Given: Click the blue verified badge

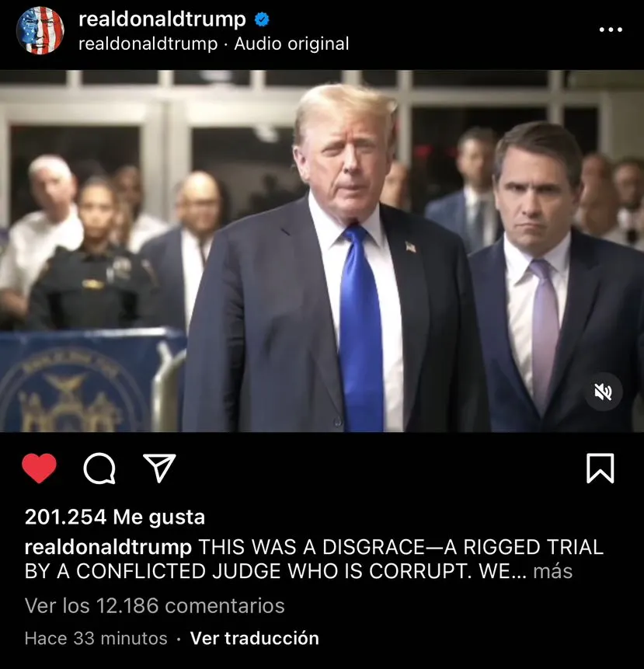Looking at the screenshot, I should (x=262, y=19).
